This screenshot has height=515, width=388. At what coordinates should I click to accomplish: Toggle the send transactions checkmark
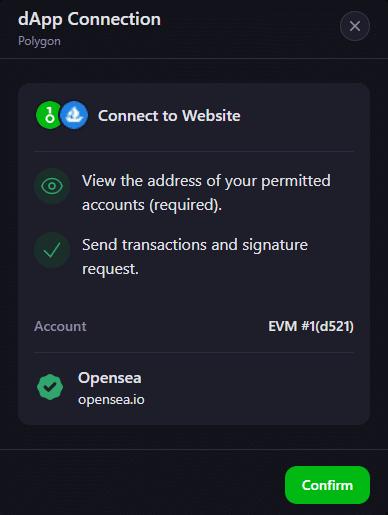[52, 250]
